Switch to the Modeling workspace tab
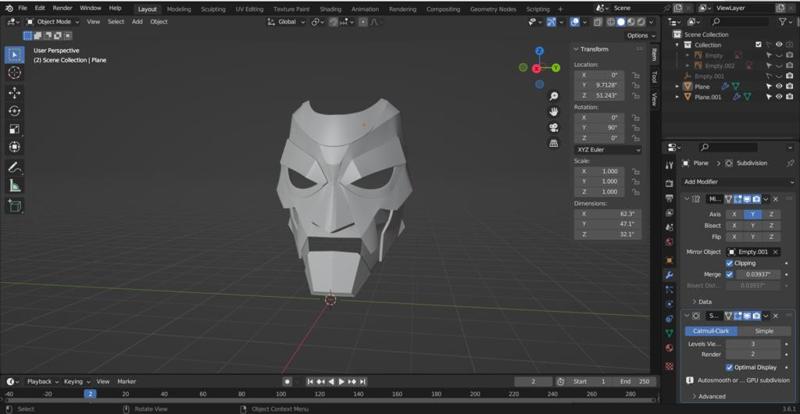Screen dimensions: 800x414 coord(179,9)
